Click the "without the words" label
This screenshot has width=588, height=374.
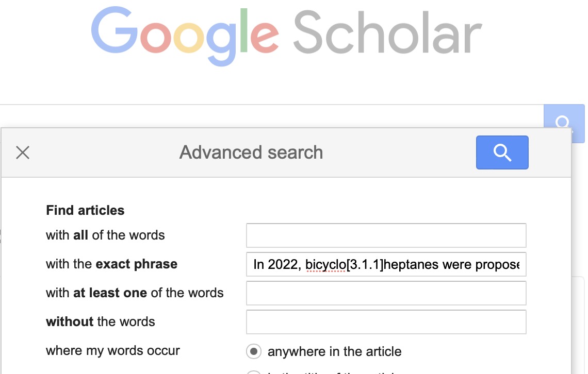point(101,322)
